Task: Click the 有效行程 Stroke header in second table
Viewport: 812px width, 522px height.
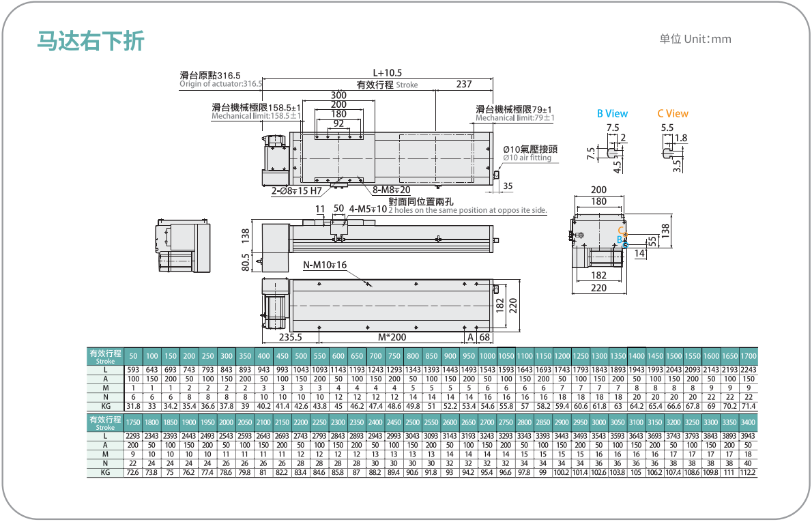Action: tap(106, 422)
